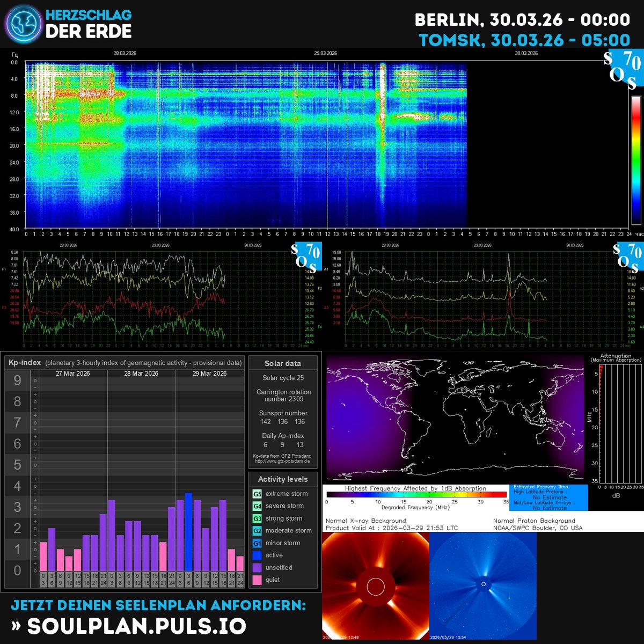The image size is (644, 644).
Task: Select the G4 severe storm legend box
Action: pos(258,506)
